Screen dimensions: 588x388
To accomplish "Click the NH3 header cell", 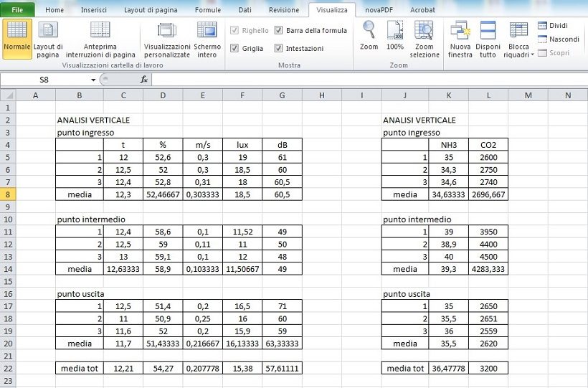I will point(448,145).
